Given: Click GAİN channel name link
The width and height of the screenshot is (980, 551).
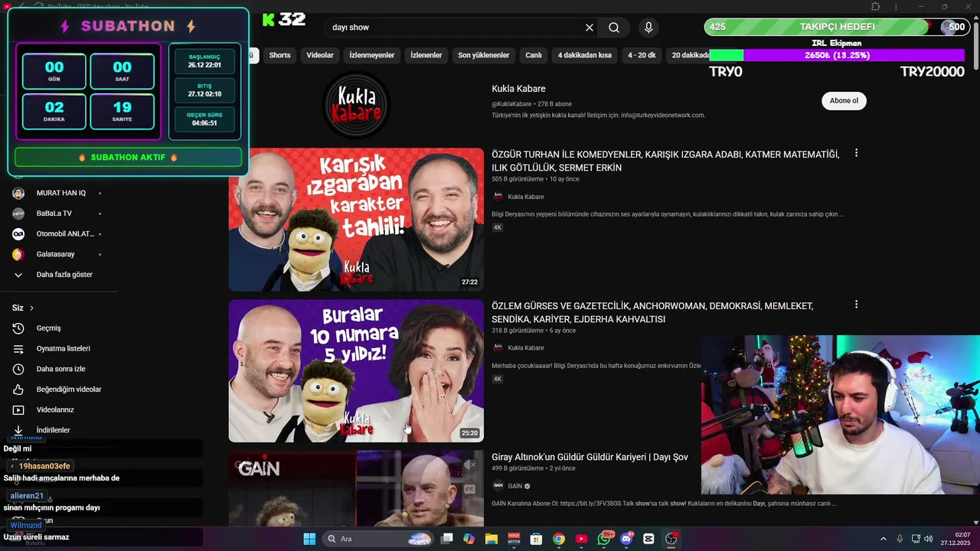Looking at the screenshot, I should [x=514, y=486].
